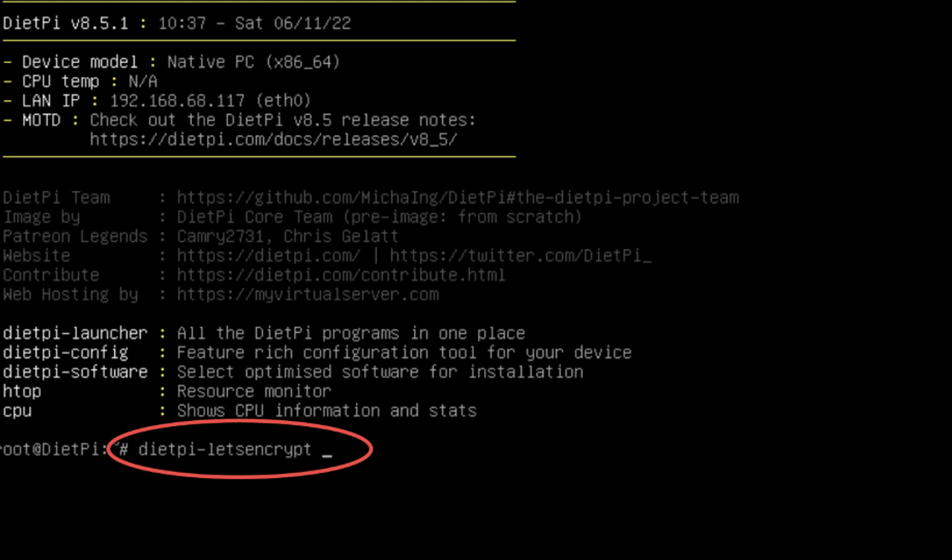This screenshot has height=560, width=952.
Task: Open the DietPi Twitter URL
Action: pos(521,256)
